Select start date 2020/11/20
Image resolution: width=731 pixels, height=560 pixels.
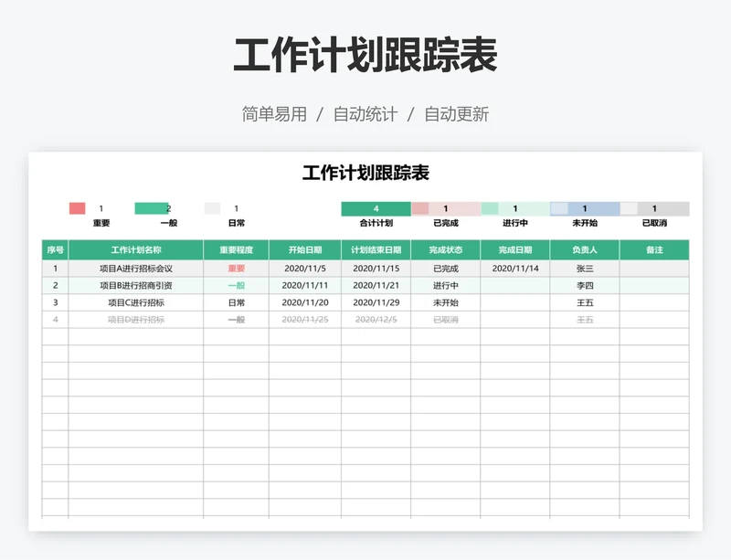[305, 302]
